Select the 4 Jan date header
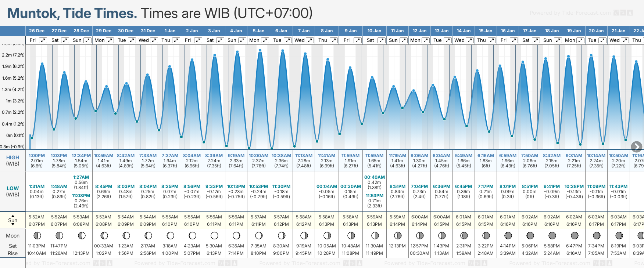Screen dimensions: 644x268 point(236,31)
